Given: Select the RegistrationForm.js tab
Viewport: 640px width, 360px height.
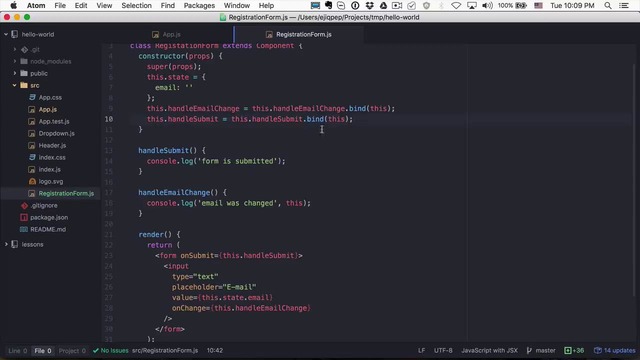Looking at the screenshot, I should tap(299, 34).
